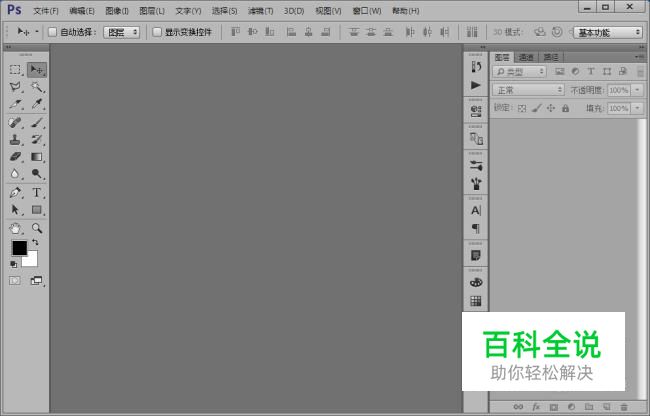The width and height of the screenshot is (650, 416).
Task: Reset default foreground and background colors
Action: pyautogui.click(x=14, y=264)
